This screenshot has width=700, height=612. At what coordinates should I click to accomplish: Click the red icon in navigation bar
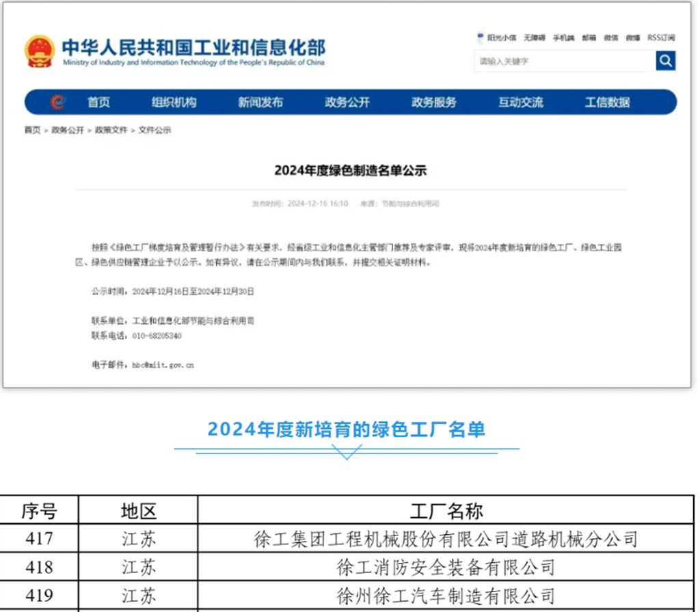point(57,102)
